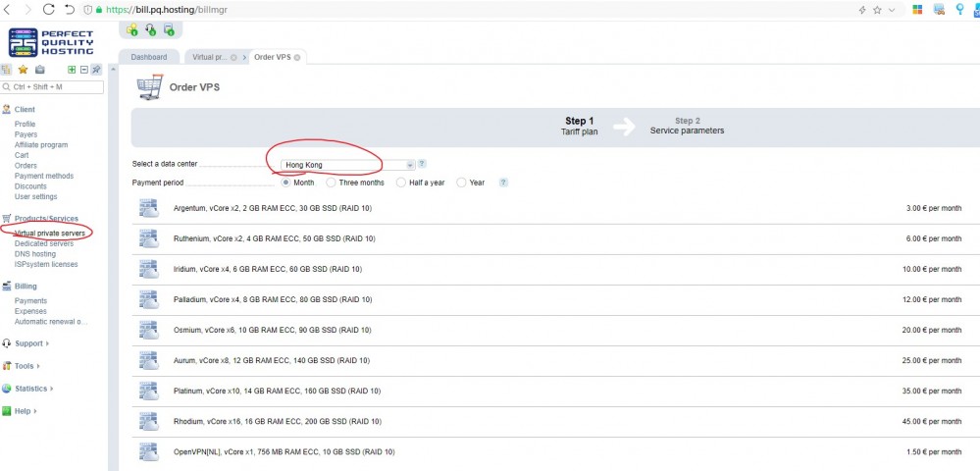This screenshot has width=980, height=471.
Task: Click the minus collapse-all icon in sidebar
Action: [84, 70]
